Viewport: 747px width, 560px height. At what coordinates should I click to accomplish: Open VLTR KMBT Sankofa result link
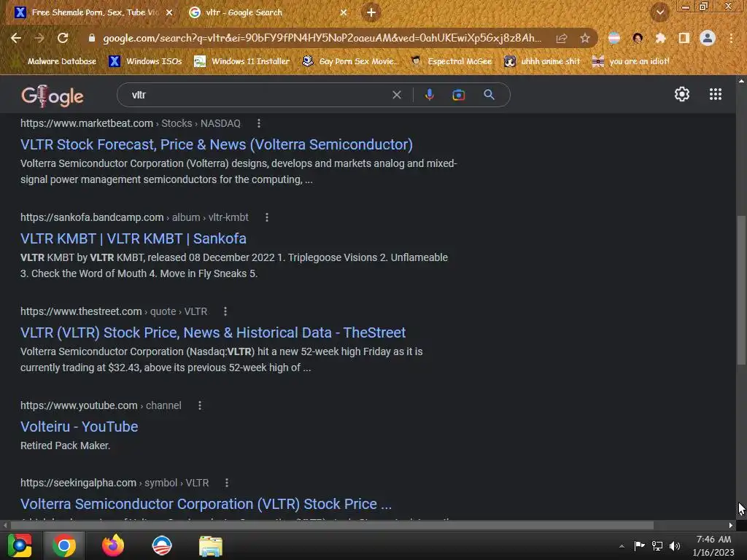pos(133,238)
